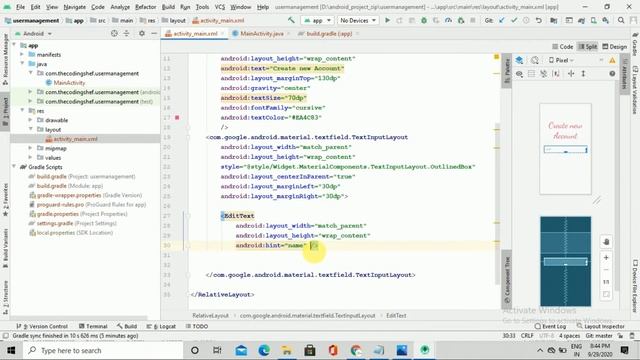Click the design surface layers icon

pyautogui.click(x=519, y=60)
